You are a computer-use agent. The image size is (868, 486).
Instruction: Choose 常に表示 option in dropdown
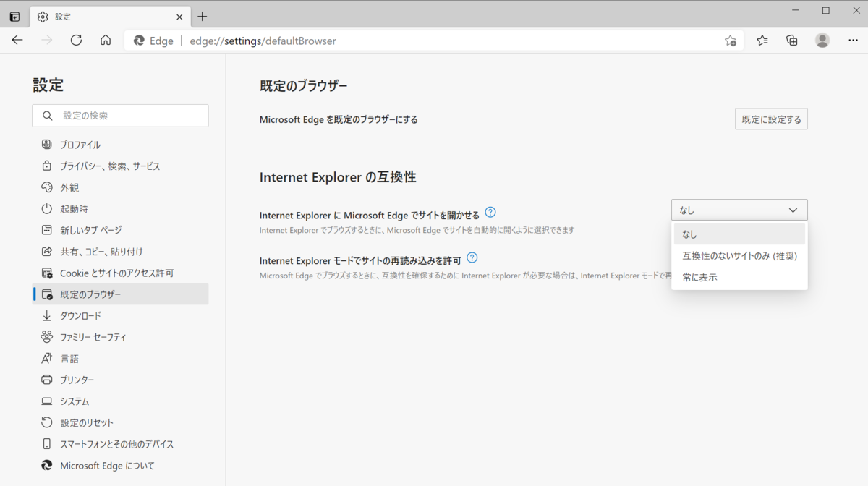(x=739, y=277)
